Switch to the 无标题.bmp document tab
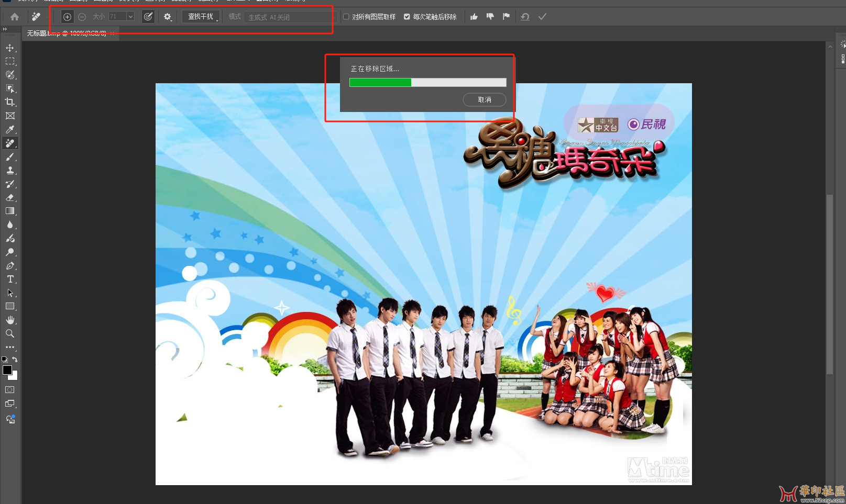The width and height of the screenshot is (846, 504). [67, 33]
